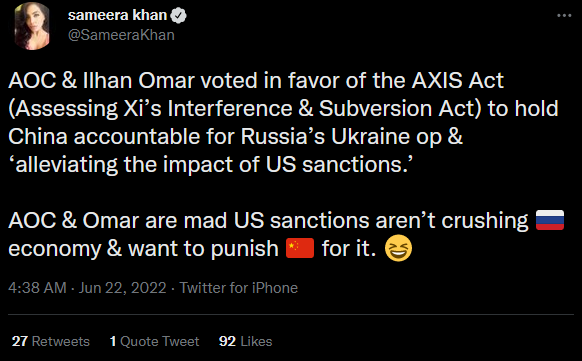The height and width of the screenshot is (361, 582).
Task: Click the words AXIS Act in tweet
Action: click(x=457, y=80)
